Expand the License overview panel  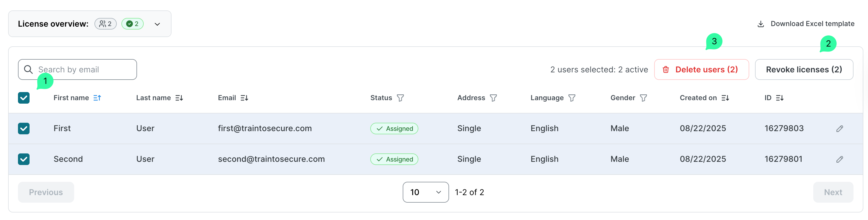pos(157,24)
